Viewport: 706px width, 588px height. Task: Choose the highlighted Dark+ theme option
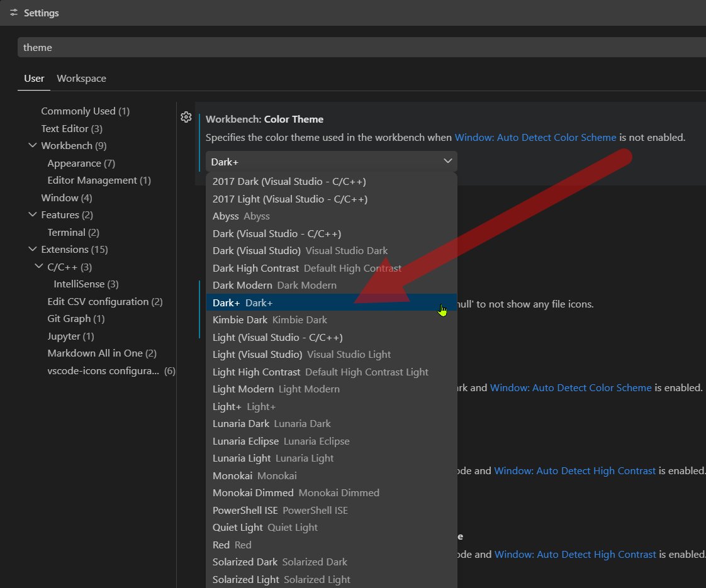coord(332,302)
